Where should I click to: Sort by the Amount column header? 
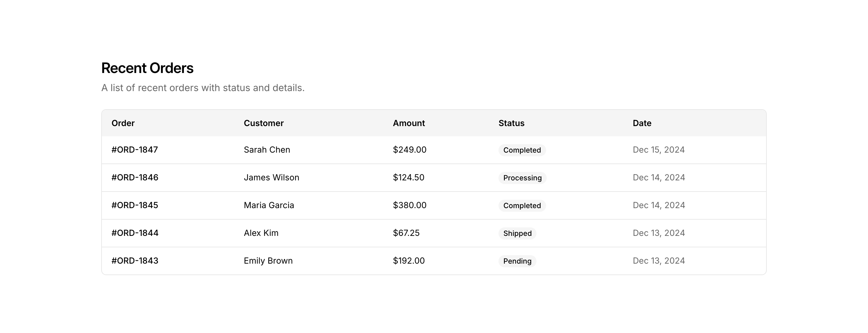(x=409, y=123)
